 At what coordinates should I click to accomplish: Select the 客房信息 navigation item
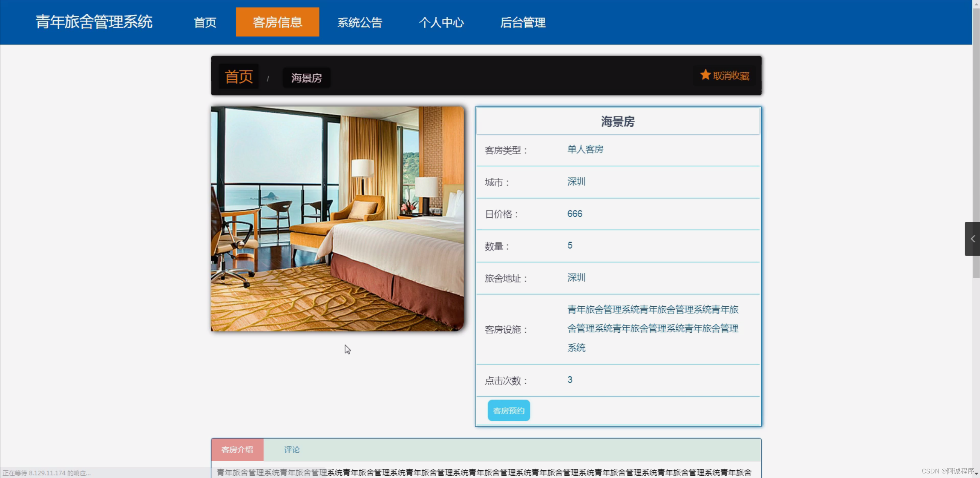277,22
